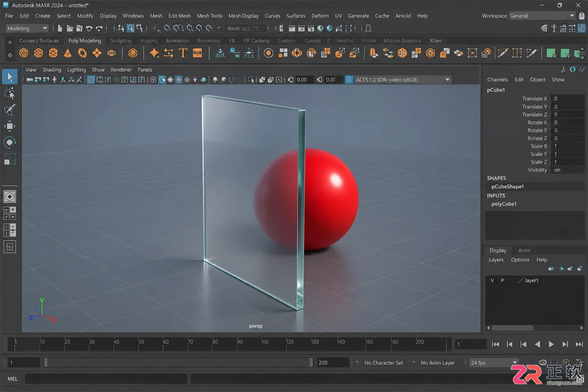This screenshot has width=588, height=392.
Task: Click the Translate X value field
Action: pyautogui.click(x=568, y=98)
